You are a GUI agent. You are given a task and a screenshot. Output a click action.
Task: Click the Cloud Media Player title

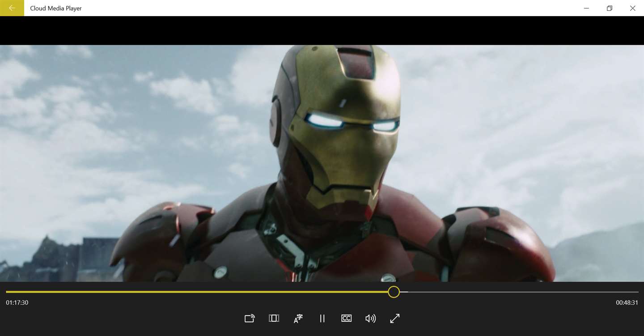click(x=56, y=8)
